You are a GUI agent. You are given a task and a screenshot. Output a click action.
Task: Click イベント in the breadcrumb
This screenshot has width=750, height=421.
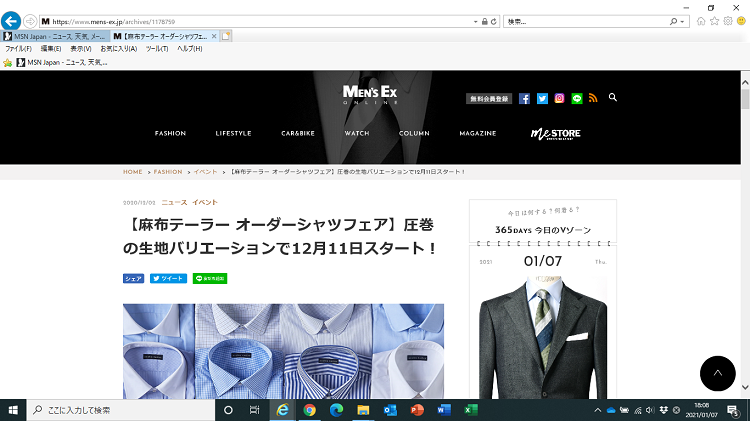(x=205, y=172)
